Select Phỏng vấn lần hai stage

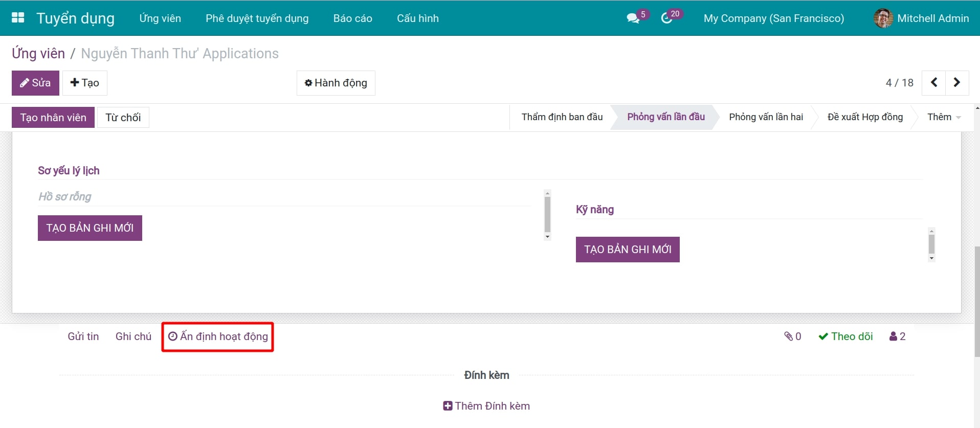pyautogui.click(x=766, y=117)
